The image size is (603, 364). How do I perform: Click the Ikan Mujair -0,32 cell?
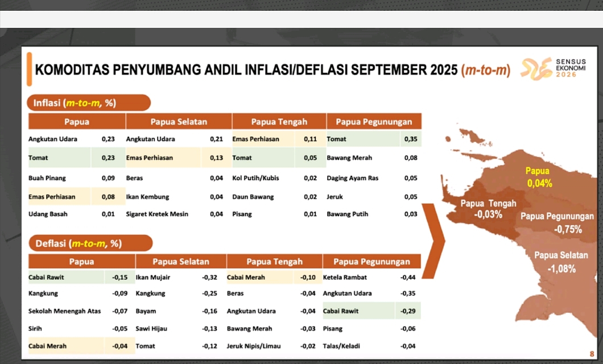coord(180,278)
